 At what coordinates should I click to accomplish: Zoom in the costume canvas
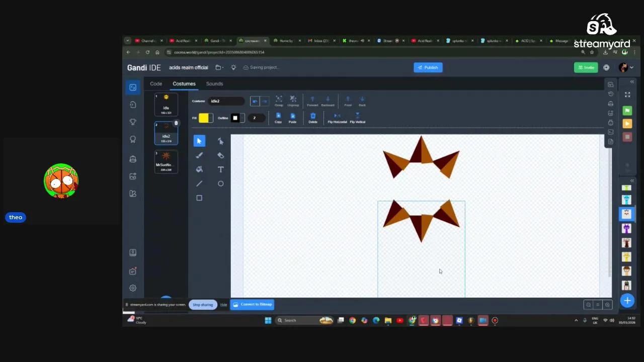[607, 305]
